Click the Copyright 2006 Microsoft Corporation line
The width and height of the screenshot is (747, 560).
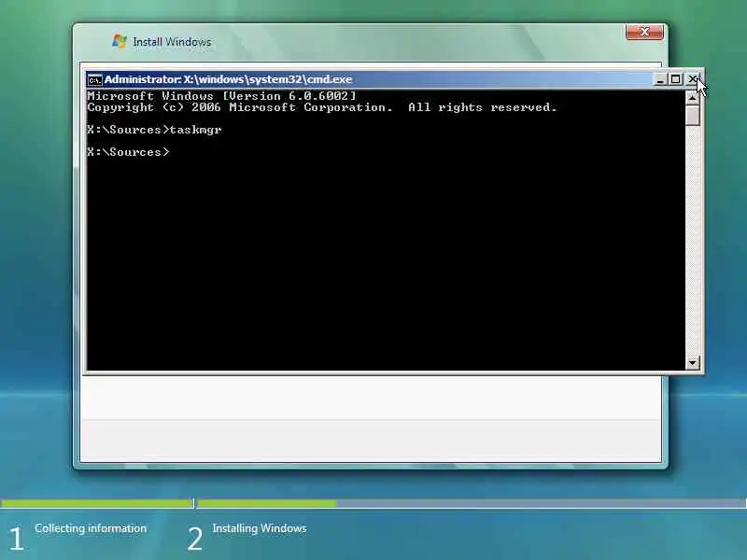click(322, 107)
